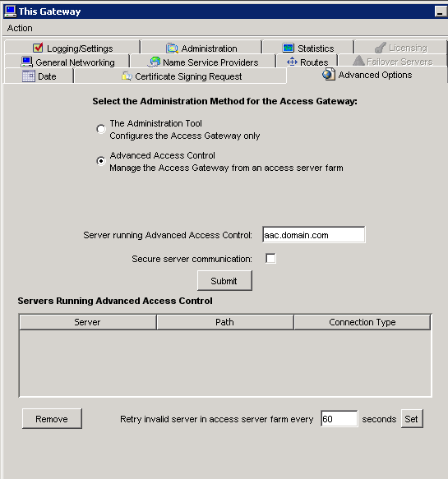Click the Advanced Access Control server field
The image size is (448, 479).
(313, 235)
